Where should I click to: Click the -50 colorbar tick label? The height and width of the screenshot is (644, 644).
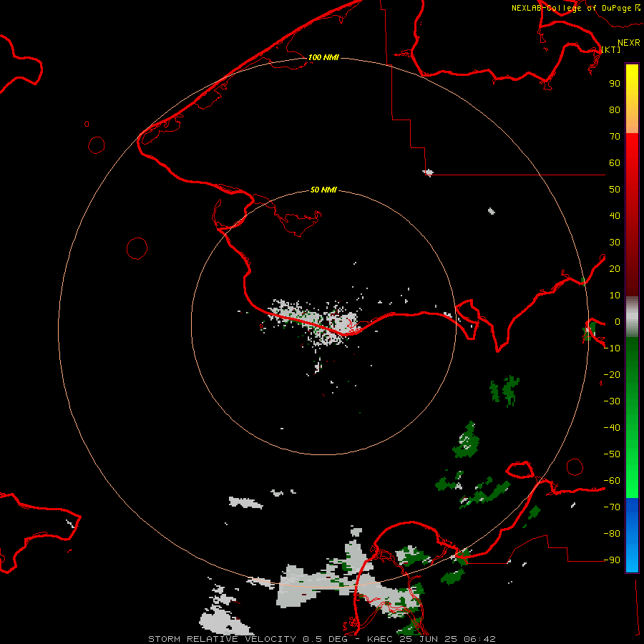[612, 454]
